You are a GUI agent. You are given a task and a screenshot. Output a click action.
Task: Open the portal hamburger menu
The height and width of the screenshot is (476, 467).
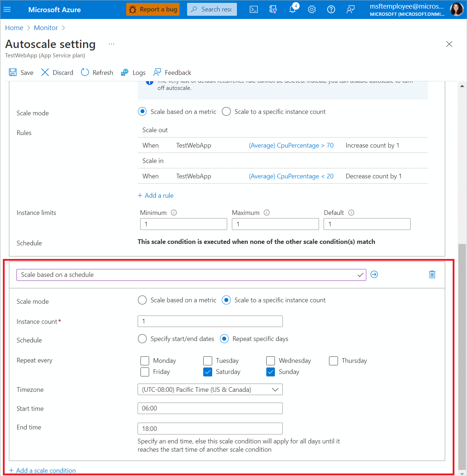tap(7, 9)
